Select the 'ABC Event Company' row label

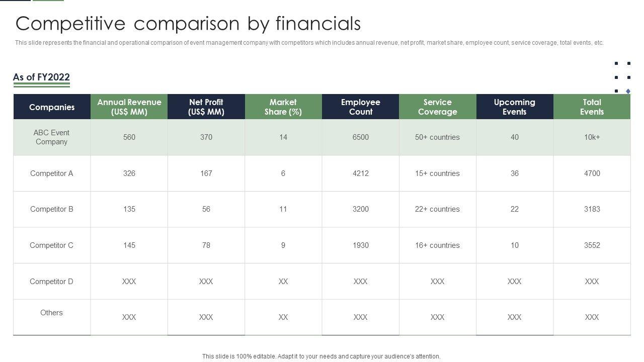[52, 137]
